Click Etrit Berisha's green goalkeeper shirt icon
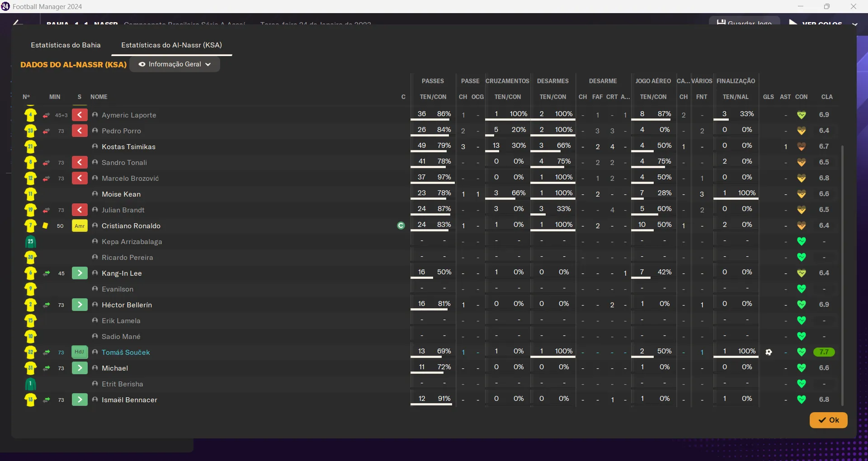This screenshot has width=868, height=461. tap(30, 384)
